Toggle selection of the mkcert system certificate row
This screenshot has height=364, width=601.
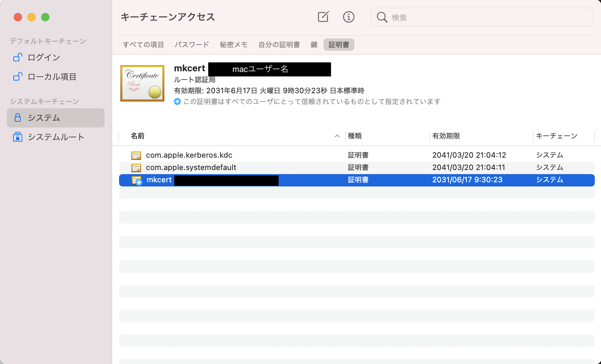pyautogui.click(x=240, y=180)
